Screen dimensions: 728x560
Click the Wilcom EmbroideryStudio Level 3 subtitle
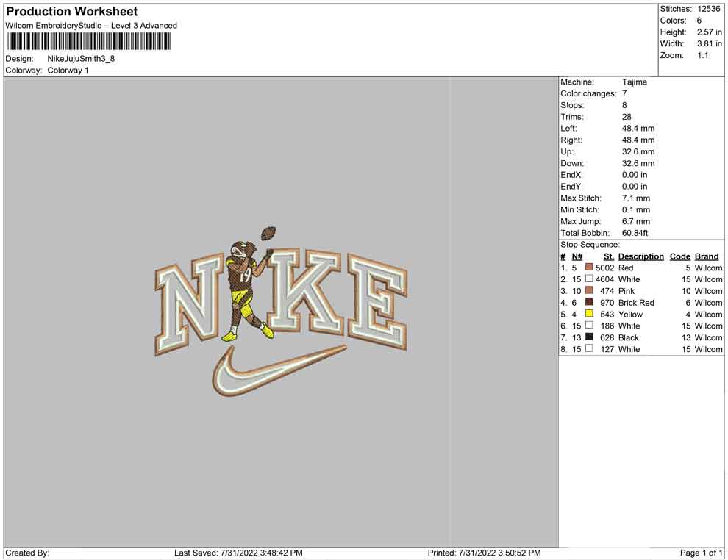point(91,26)
